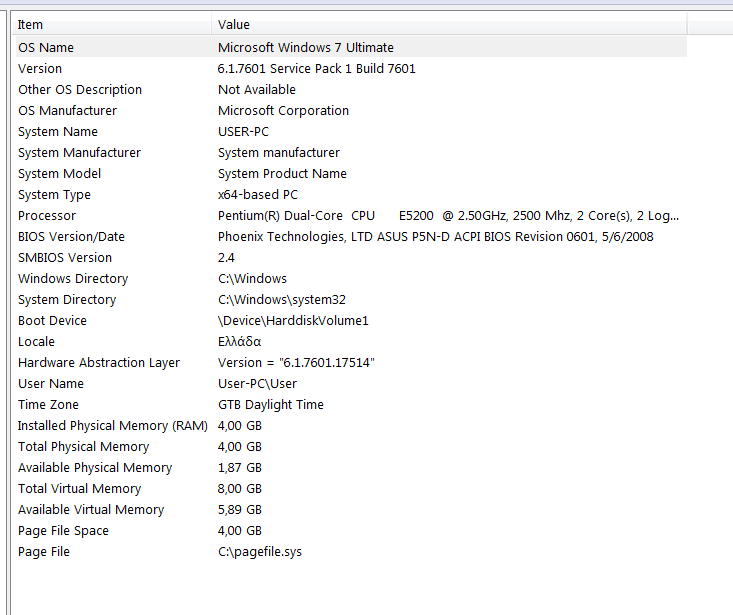Viewport: 733px width, 615px height.
Task: Select the OS Name row label
Action: pos(46,48)
